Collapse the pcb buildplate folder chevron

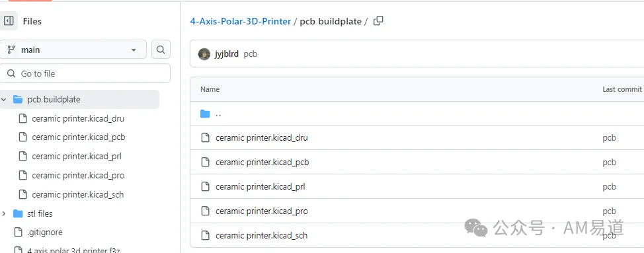coord(4,99)
